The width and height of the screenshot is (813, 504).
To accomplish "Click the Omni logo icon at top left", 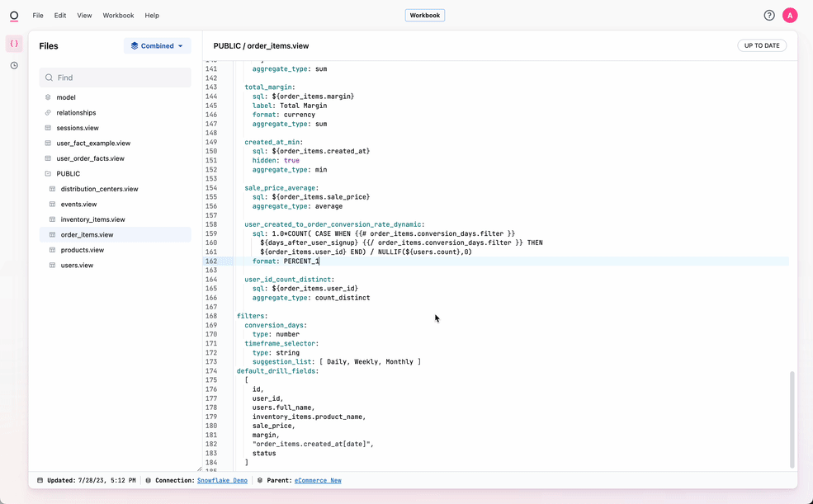I will pos(14,16).
